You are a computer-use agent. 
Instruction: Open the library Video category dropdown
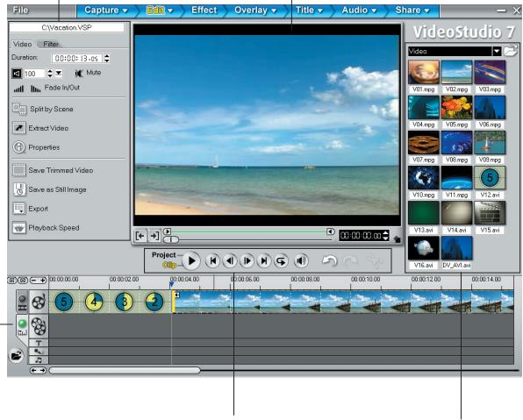tap(497, 52)
